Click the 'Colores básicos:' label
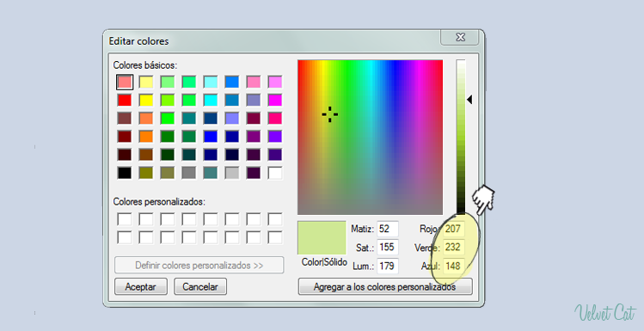644x331 pixels. [x=145, y=64]
